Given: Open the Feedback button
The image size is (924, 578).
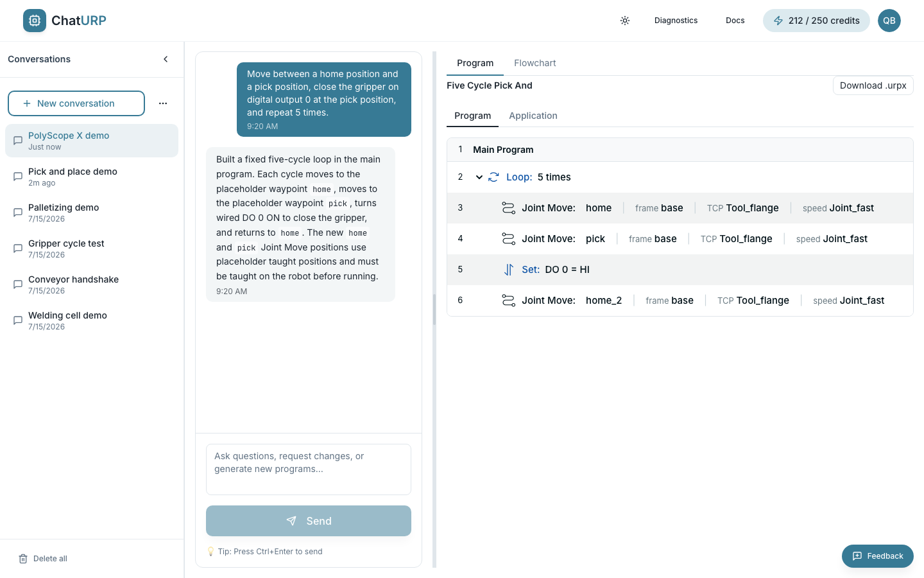Looking at the screenshot, I should click(x=877, y=556).
